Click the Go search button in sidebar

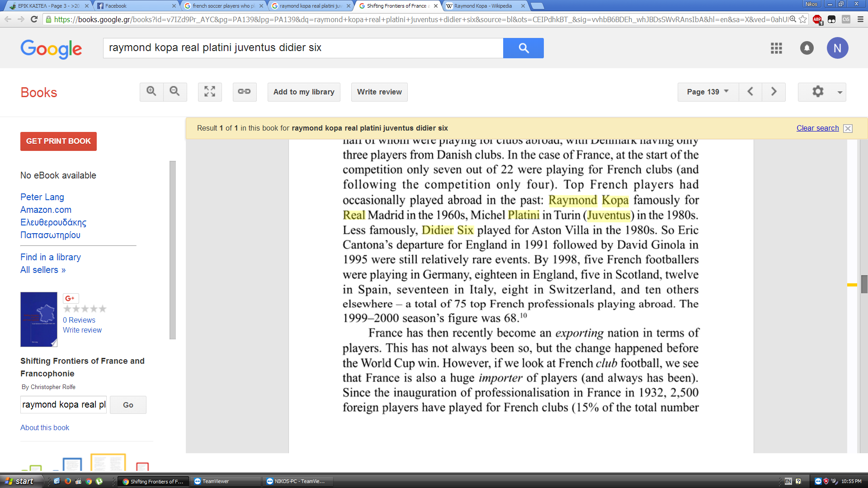tap(128, 405)
